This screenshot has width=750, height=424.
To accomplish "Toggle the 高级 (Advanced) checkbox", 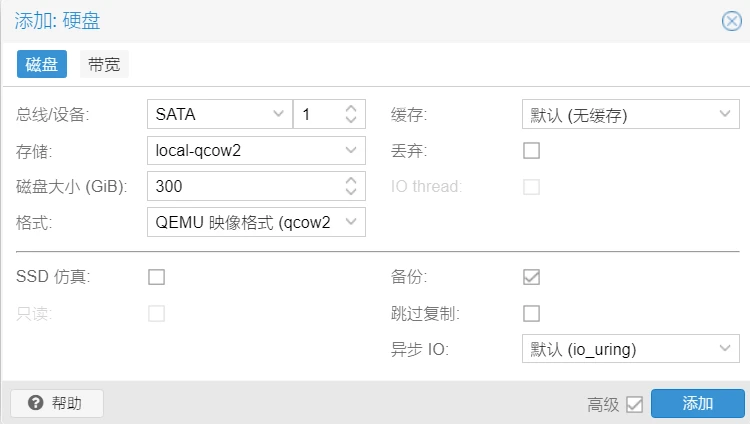I will [634, 404].
